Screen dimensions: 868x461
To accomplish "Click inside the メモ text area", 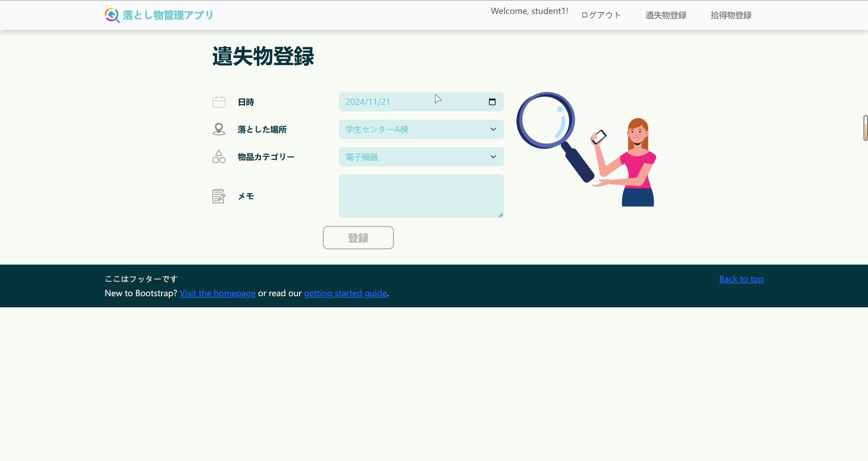I will (x=421, y=196).
